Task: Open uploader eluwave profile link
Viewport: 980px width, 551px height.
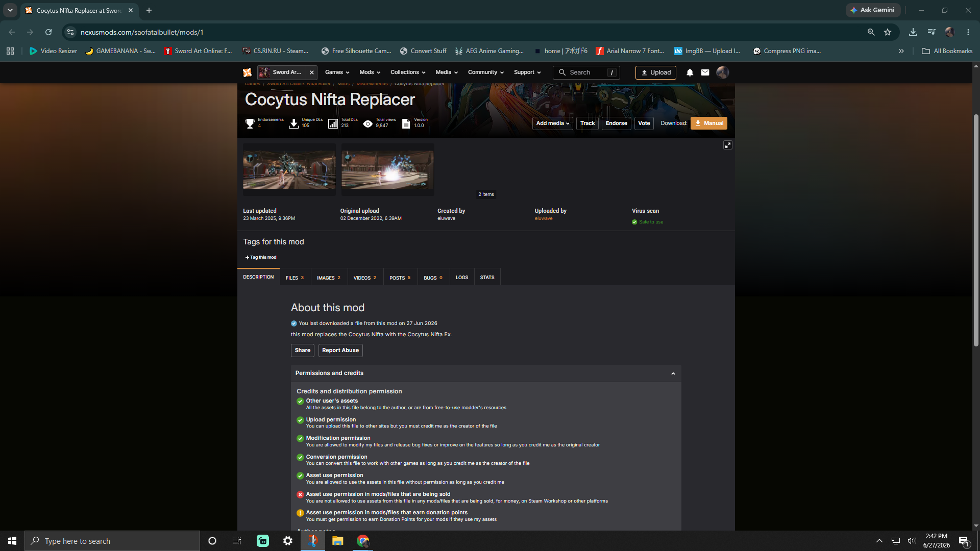Action: click(544, 218)
